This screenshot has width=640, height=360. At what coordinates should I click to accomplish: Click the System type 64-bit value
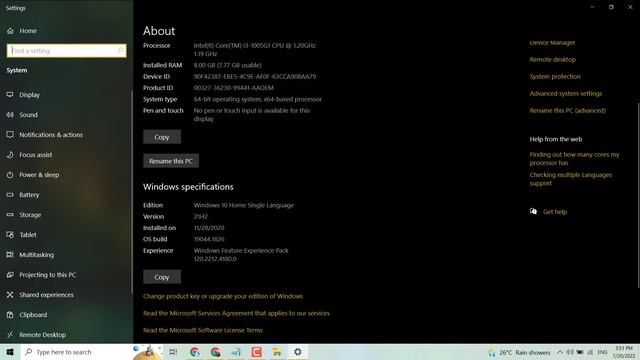258,99
